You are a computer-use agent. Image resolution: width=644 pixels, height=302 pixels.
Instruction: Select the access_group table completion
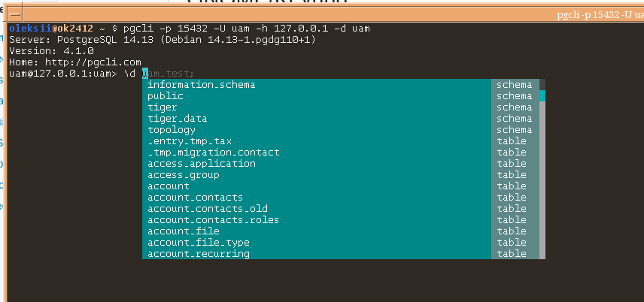pyautogui.click(x=184, y=175)
